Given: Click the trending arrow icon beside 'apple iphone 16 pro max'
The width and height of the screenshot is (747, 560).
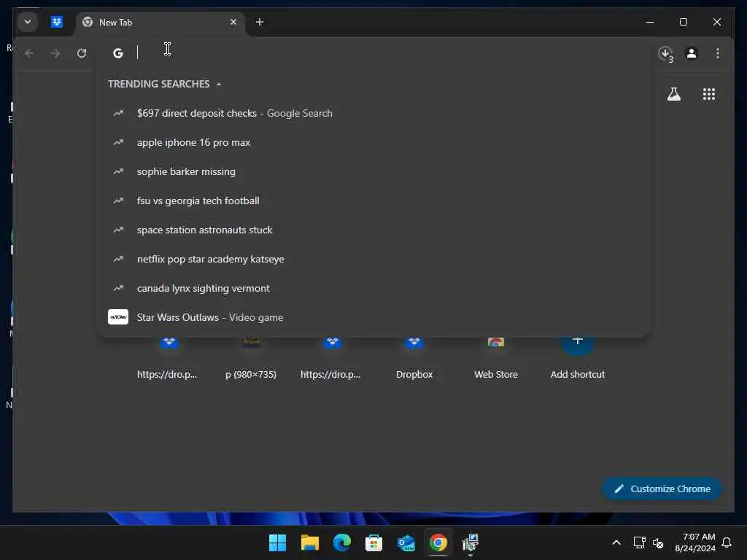Looking at the screenshot, I should pos(118,142).
